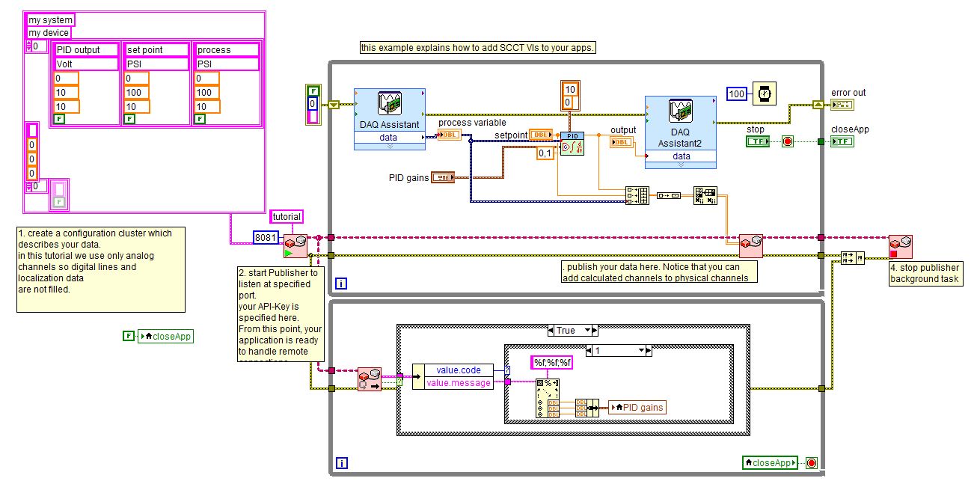The width and height of the screenshot is (980, 490).
Task: Open the True case selector dropdown
Action: pos(572,329)
